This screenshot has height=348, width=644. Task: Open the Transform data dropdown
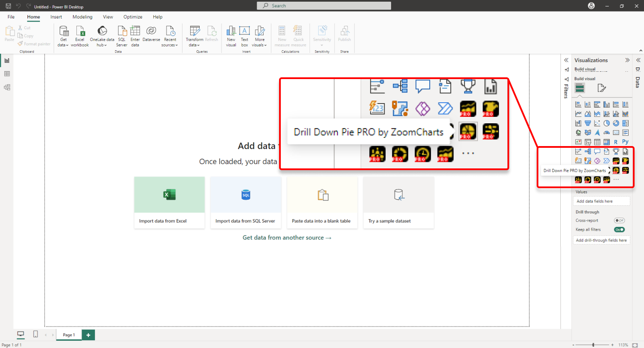tap(194, 36)
